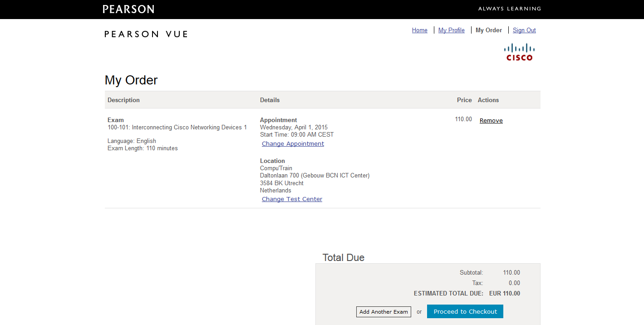Screen dimensions: 644x325
Task: Click the 'Language: English' text
Action: click(132, 141)
